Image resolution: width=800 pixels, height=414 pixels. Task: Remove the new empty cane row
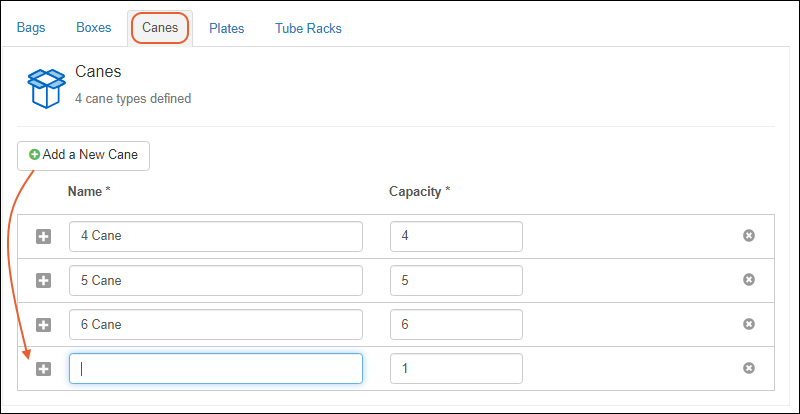point(748,368)
